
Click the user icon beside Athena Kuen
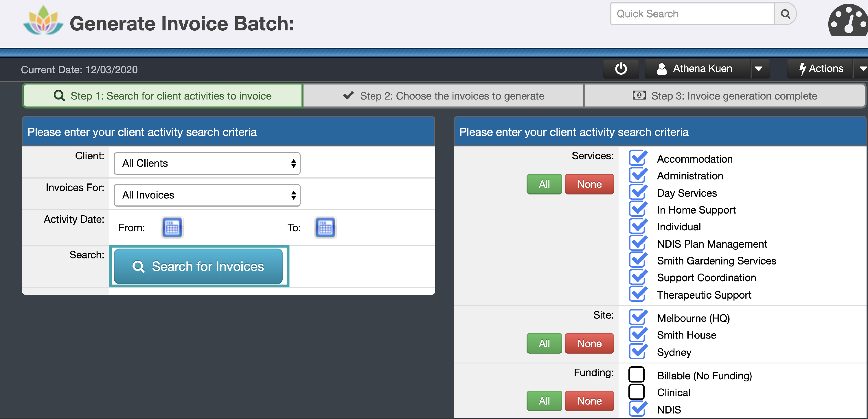(x=661, y=68)
